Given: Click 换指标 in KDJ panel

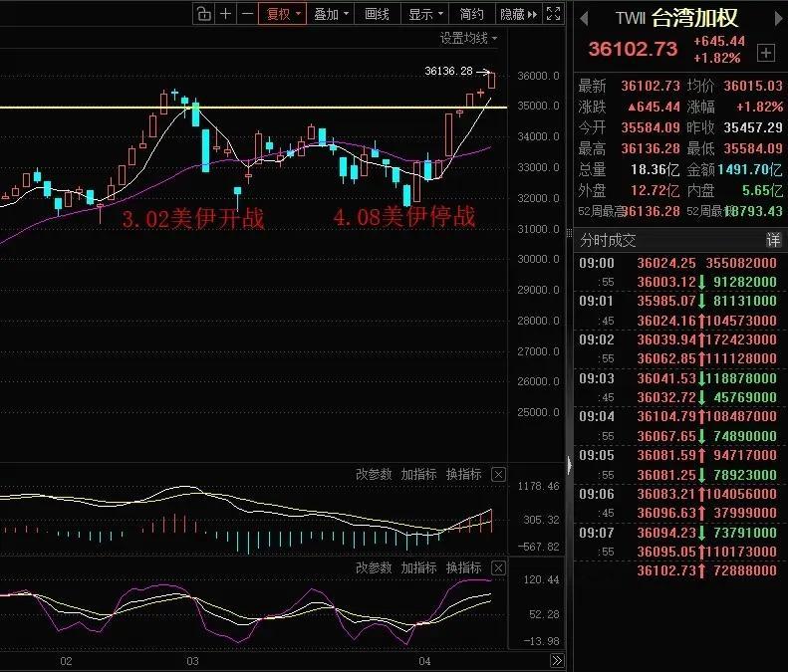Looking at the screenshot, I should (464, 568).
